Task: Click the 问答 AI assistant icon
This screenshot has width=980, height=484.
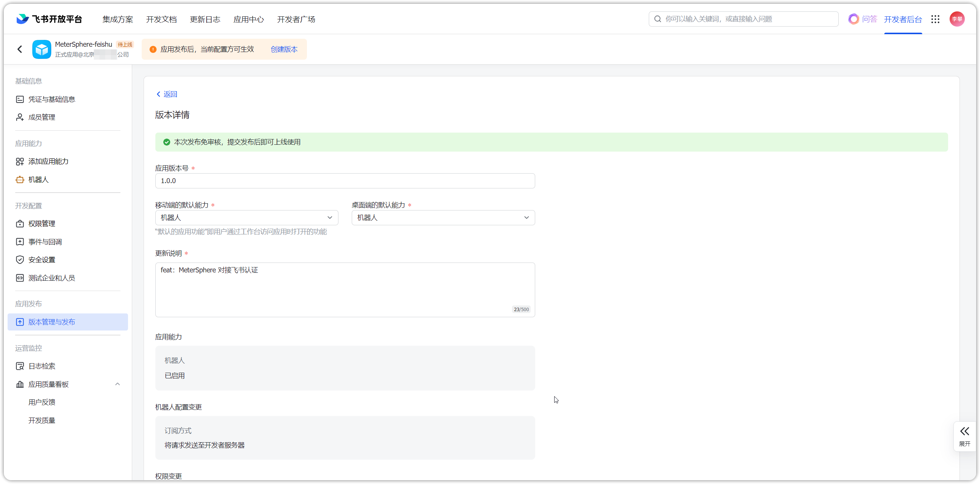Action: coord(853,19)
